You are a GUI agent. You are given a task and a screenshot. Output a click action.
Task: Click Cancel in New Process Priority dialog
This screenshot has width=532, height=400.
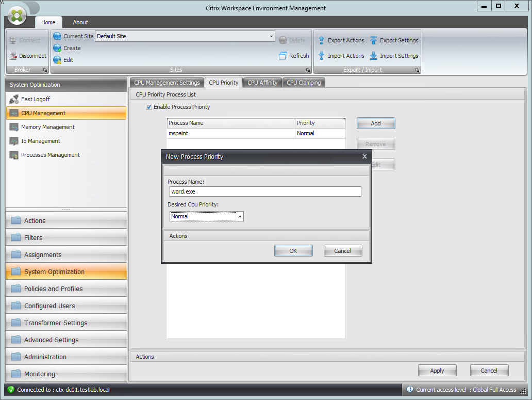(x=343, y=251)
